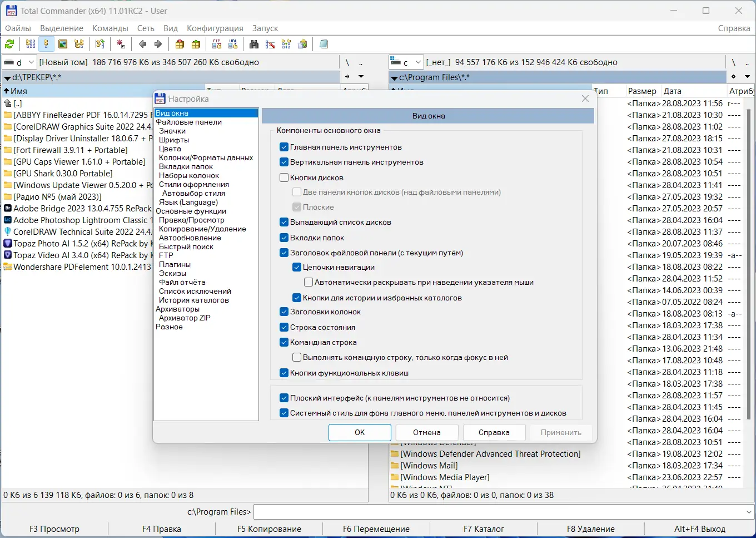Click the triangle before c:\Program Files path
Image resolution: width=756 pixels, height=538 pixels.
click(x=394, y=78)
